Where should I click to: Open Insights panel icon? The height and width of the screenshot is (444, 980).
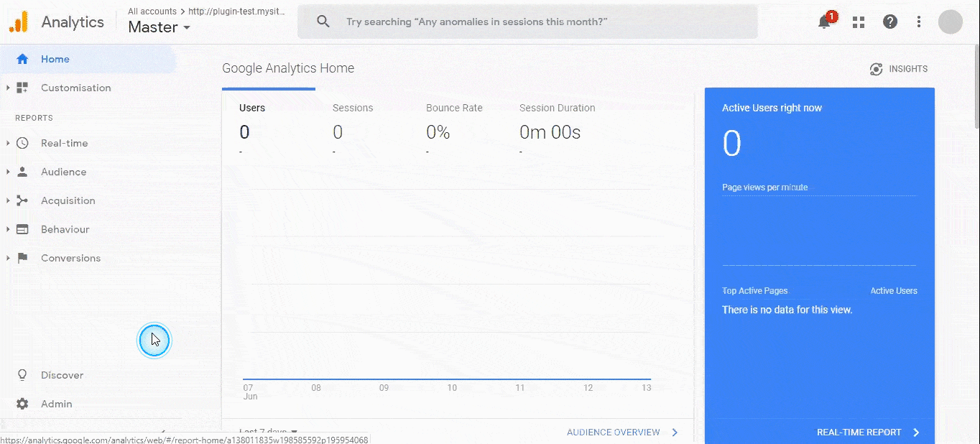pos(876,69)
